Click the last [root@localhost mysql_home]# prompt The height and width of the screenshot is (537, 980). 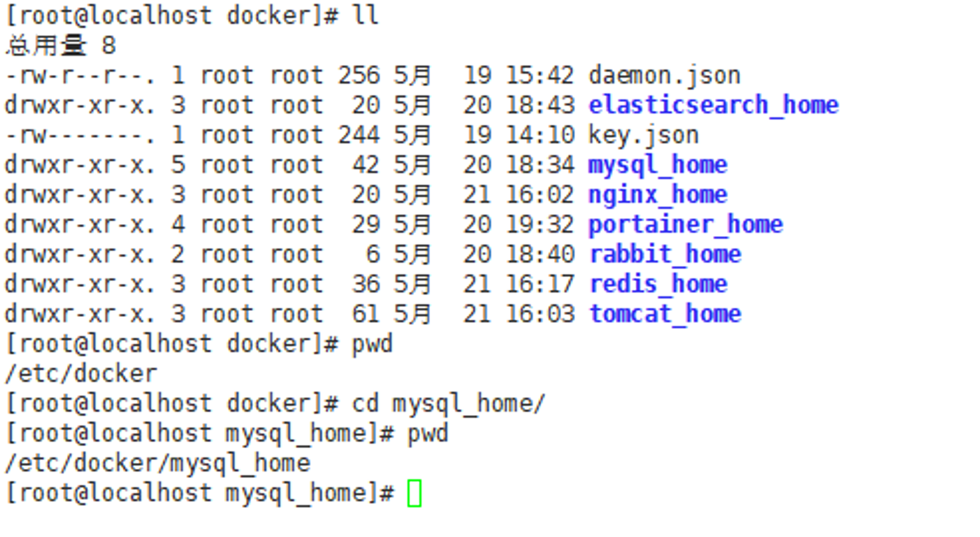(199, 493)
